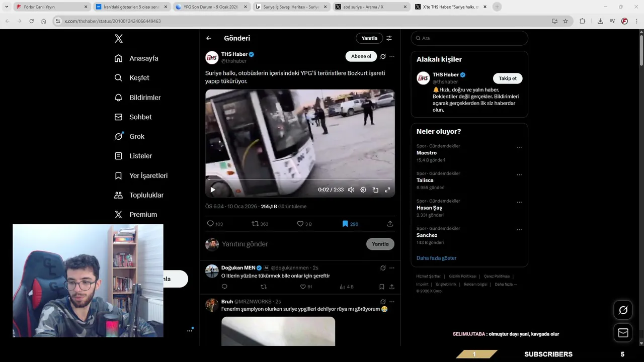The image size is (644, 362).
Task: Open the Hasan Şaş trending topic
Action: click(429, 208)
